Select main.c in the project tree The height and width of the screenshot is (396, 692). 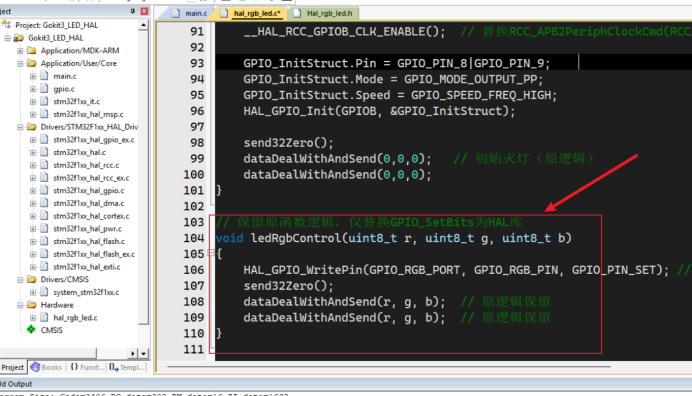click(64, 76)
